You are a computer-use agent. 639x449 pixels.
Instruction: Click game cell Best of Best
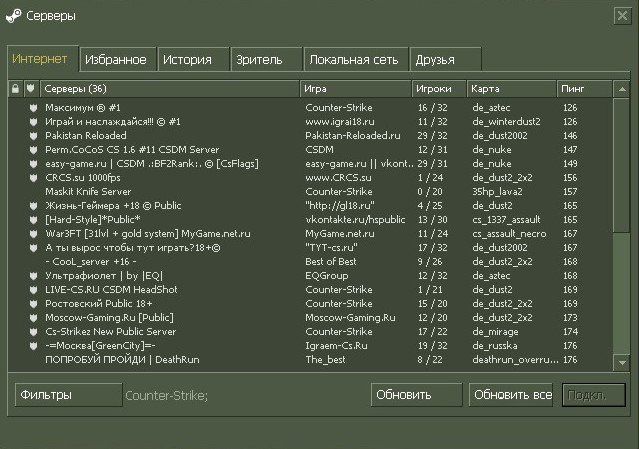pyautogui.click(x=331, y=262)
